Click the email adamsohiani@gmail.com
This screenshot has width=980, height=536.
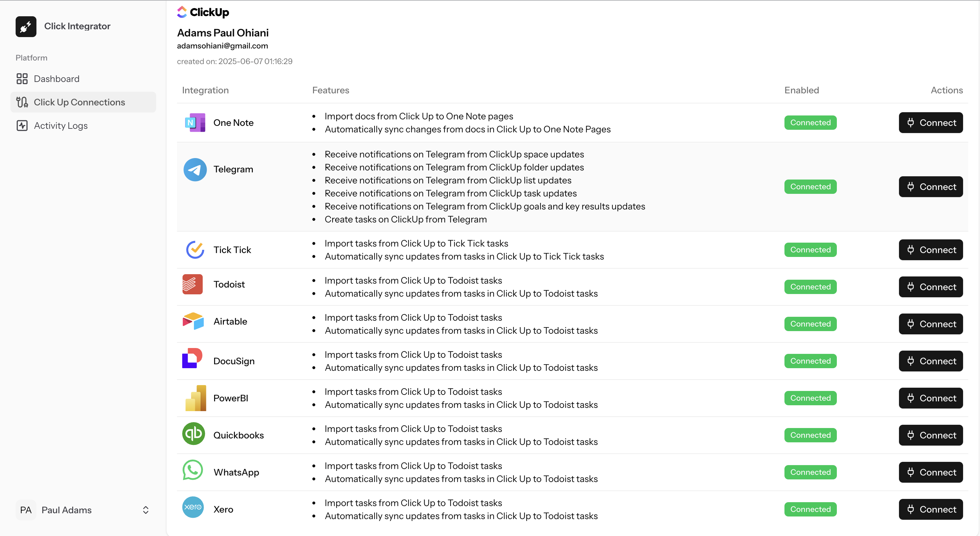tap(223, 46)
